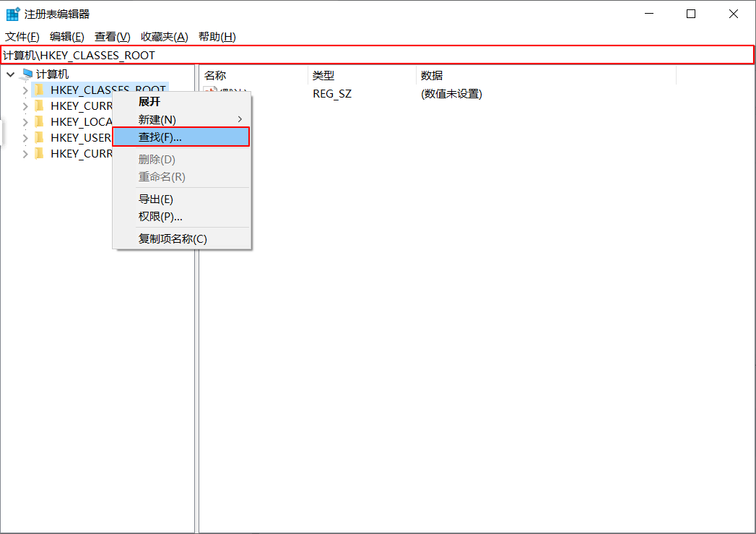
Task: Click the folder icon beside HKEY_USER
Action: click(40, 137)
